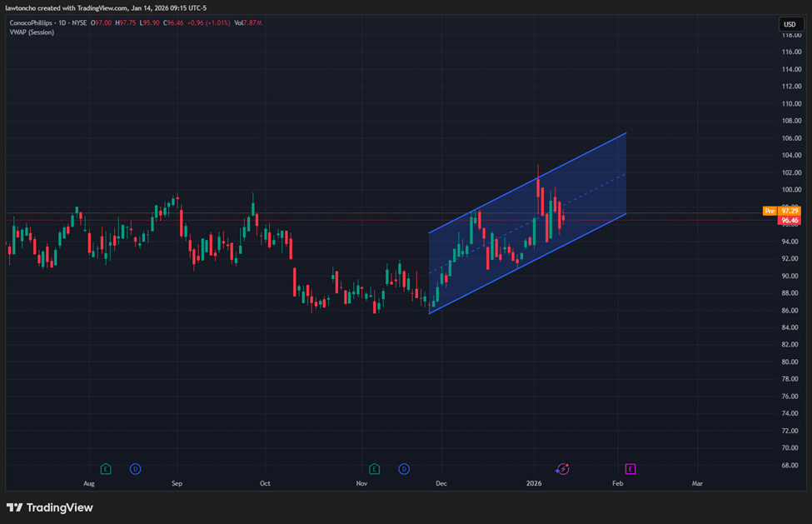Click the red 96.46 last price label
Image resolution: width=812 pixels, height=524 pixels.
tap(790, 220)
